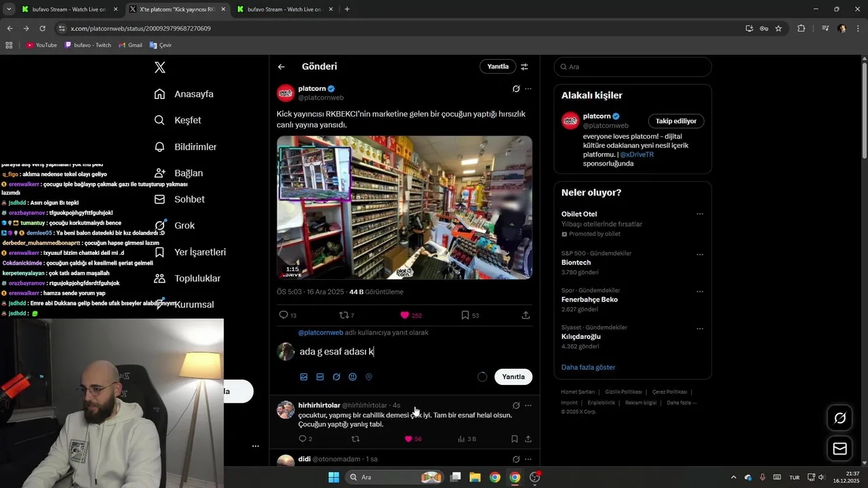The height and width of the screenshot is (488, 868).
Task: Open bufavo - Twitch bookmark
Action: [87, 45]
